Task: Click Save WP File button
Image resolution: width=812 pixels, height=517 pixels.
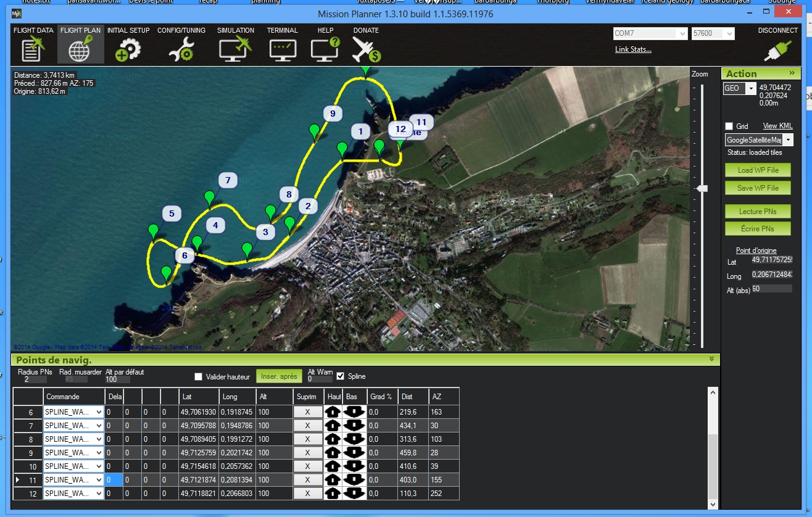Action: 758,188
